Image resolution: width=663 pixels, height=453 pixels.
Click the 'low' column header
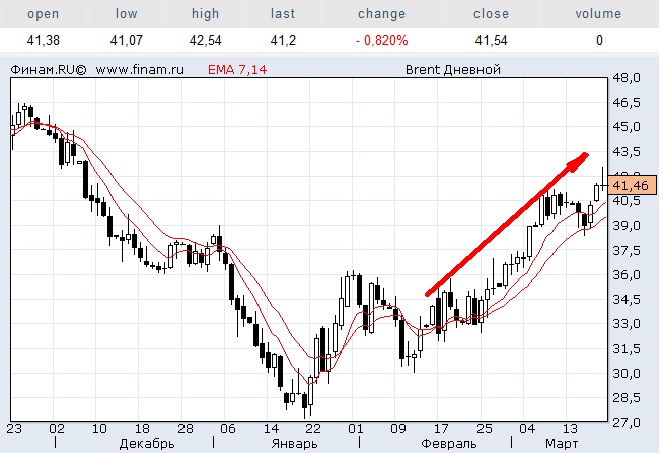127,14
